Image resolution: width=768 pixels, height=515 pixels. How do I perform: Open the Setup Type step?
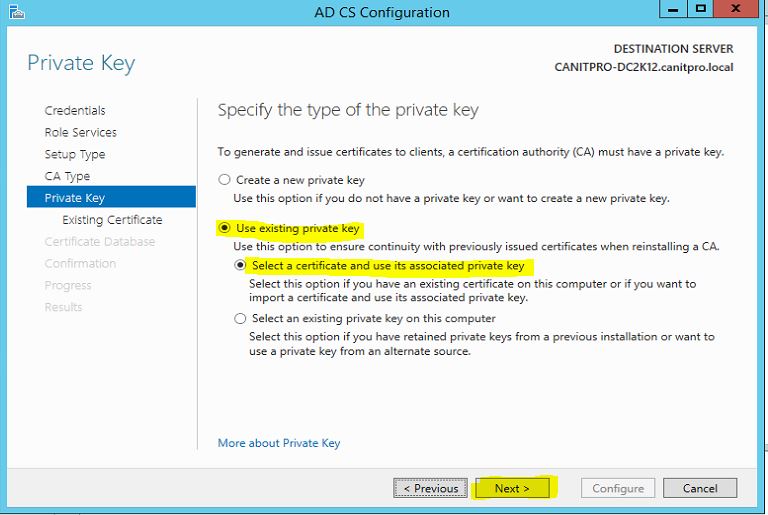coord(75,154)
